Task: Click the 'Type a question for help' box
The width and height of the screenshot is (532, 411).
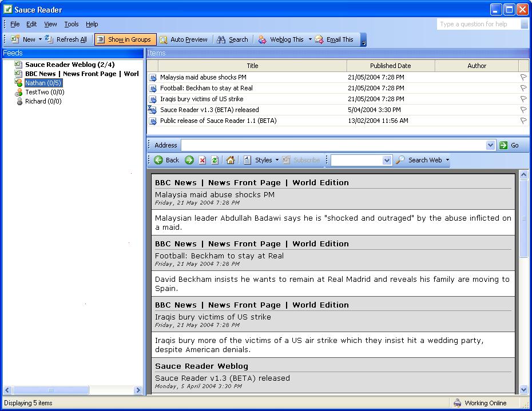Action: pyautogui.click(x=478, y=24)
